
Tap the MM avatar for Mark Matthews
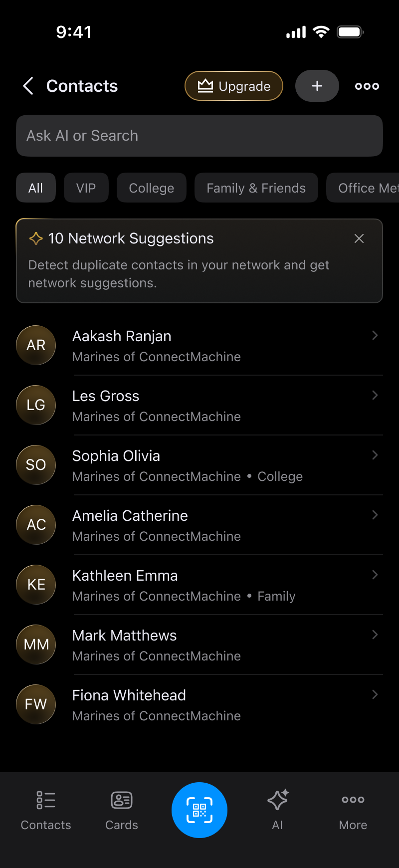pyautogui.click(x=36, y=645)
